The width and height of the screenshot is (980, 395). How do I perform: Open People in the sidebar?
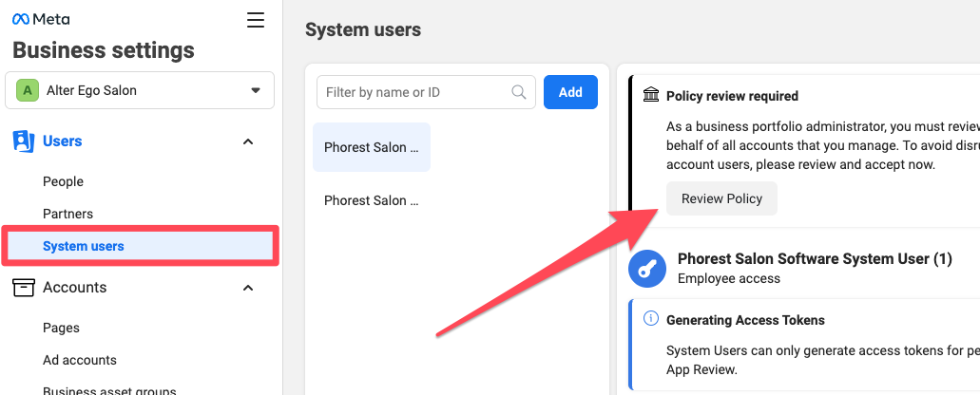(63, 181)
